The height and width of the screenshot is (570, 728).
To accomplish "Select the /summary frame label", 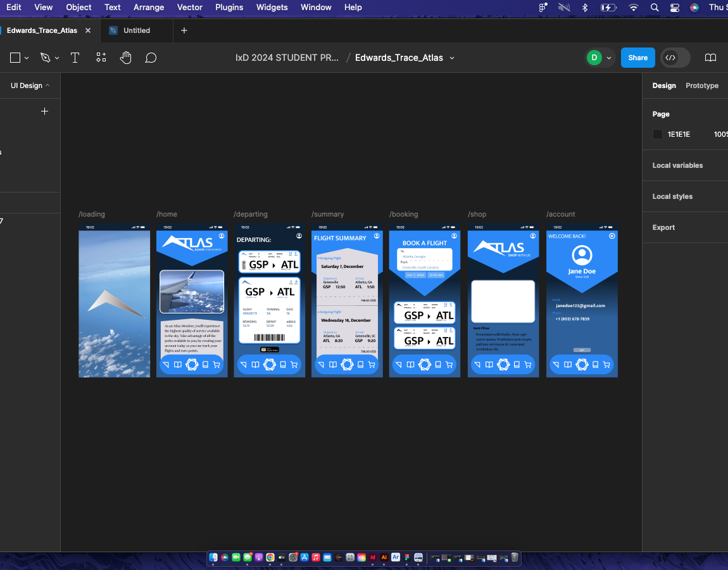I will 328,214.
